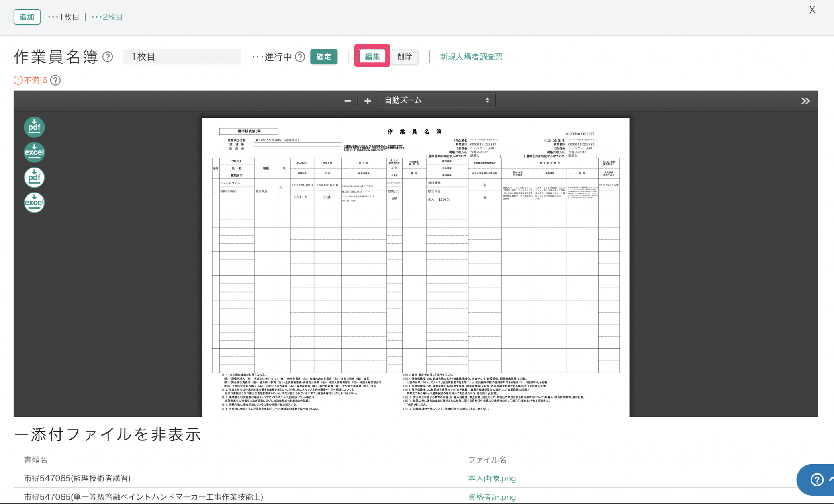Open the 自動ズーム zoom dropdown

coord(437,100)
